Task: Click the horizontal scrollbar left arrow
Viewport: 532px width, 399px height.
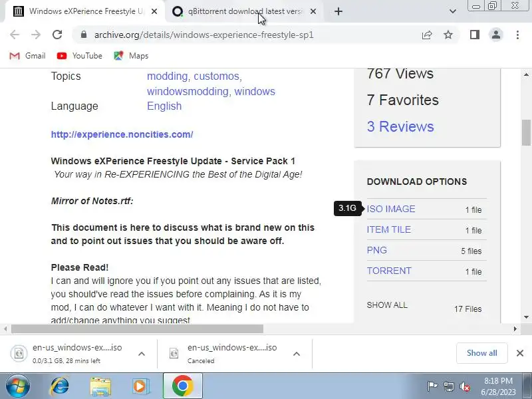Action: 5,329
